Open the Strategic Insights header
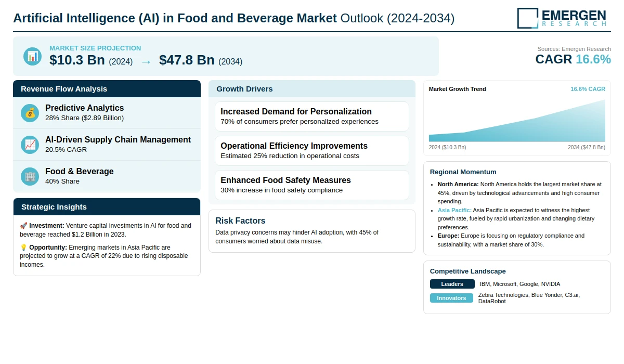 tap(107, 207)
